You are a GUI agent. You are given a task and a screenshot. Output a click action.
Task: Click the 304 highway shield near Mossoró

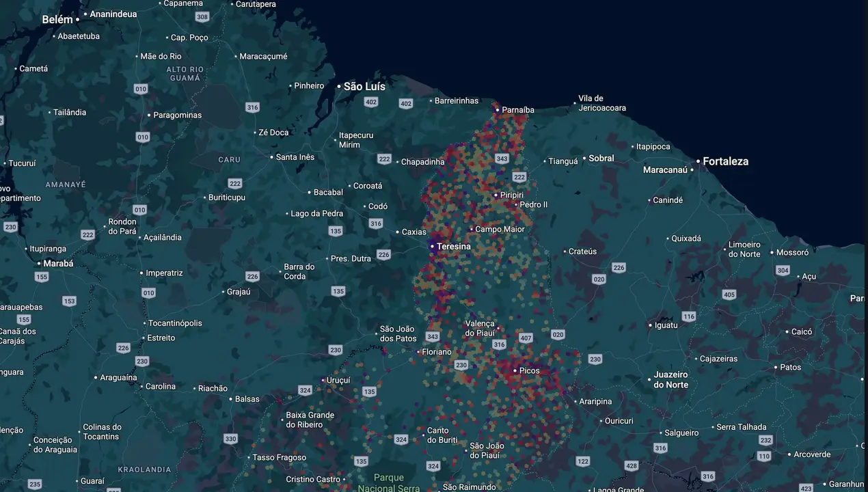783,271
